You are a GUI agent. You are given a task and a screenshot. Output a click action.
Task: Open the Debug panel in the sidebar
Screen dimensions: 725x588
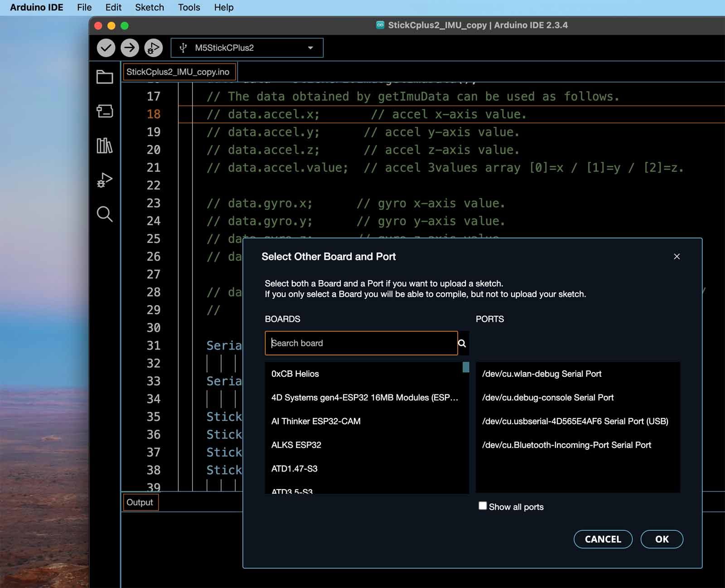coord(105,180)
